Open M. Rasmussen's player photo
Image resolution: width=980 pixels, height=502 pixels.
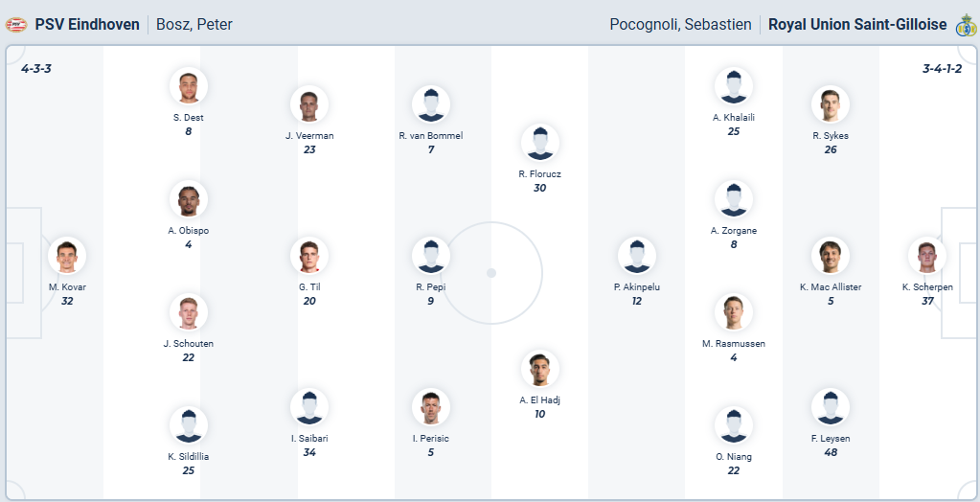[733, 313]
